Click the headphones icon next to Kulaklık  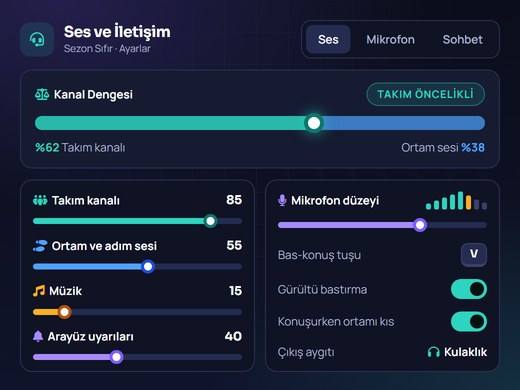[434, 352]
